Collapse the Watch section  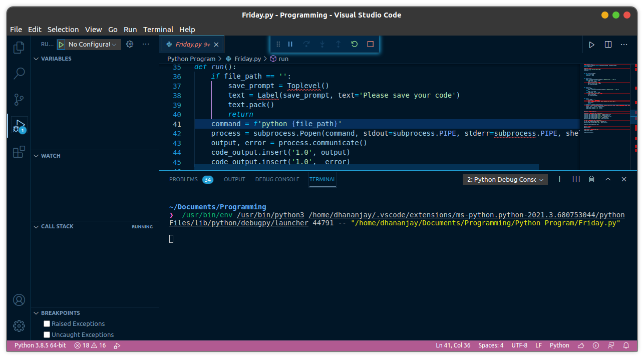click(95, 156)
